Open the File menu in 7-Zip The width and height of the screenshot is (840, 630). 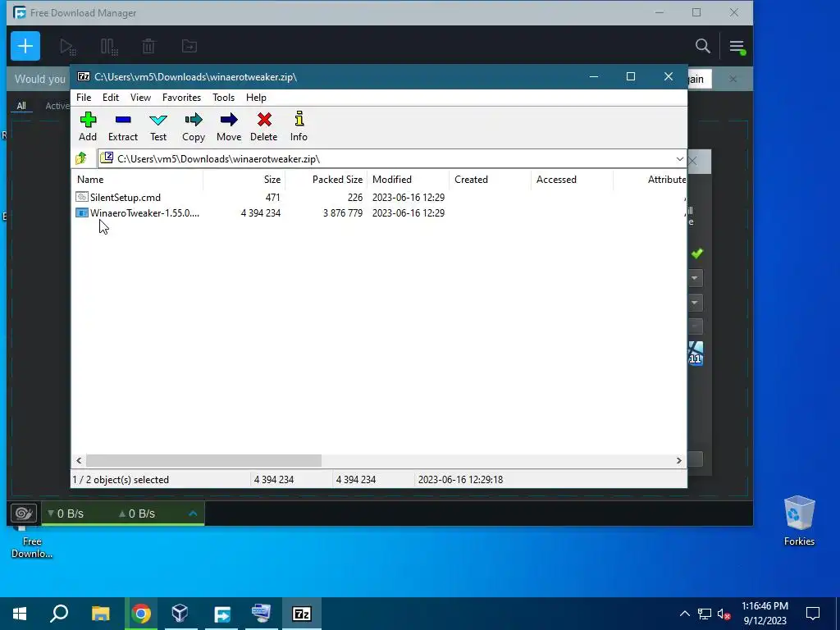tap(84, 98)
